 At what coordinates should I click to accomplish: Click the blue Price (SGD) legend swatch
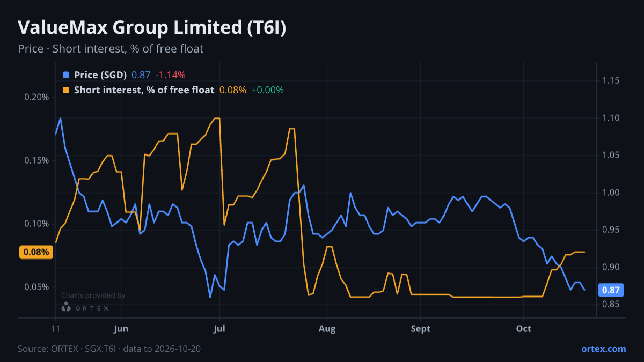[66, 75]
